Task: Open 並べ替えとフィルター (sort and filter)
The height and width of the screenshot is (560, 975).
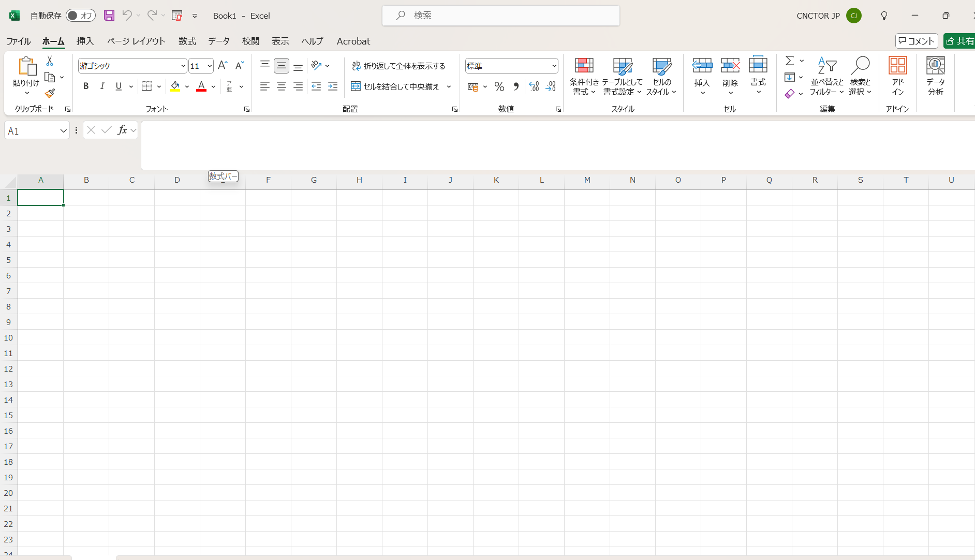Action: coord(826,77)
